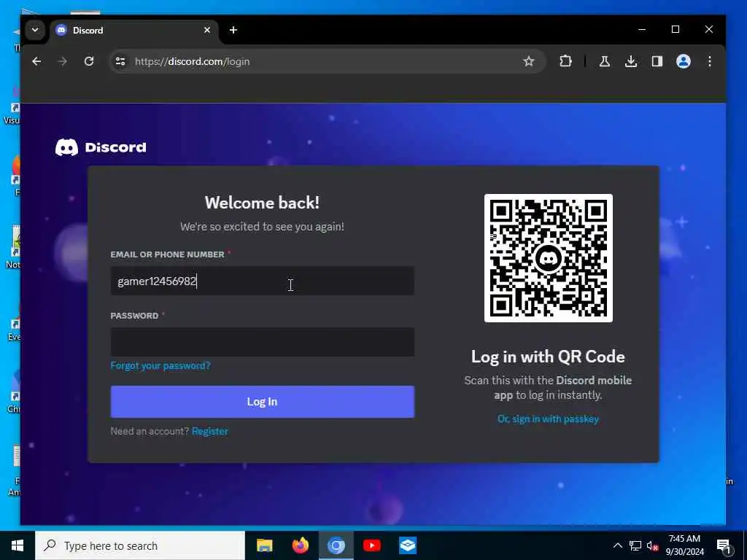Close the Discord tab
747x560 pixels.
[x=207, y=30]
